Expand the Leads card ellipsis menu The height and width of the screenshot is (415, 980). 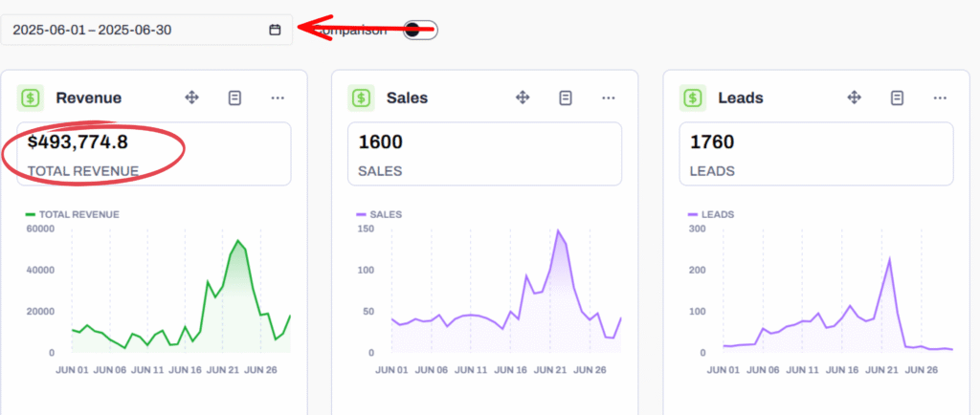pyautogui.click(x=940, y=98)
